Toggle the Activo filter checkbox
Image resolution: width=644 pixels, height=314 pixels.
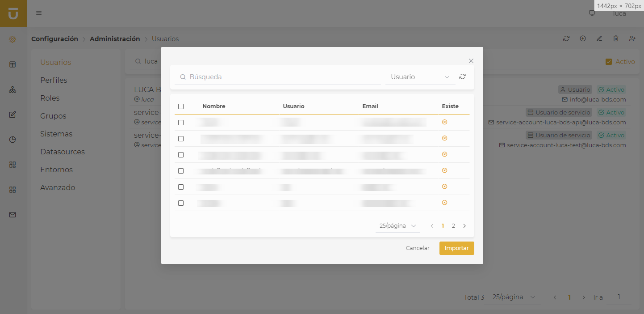coord(609,62)
